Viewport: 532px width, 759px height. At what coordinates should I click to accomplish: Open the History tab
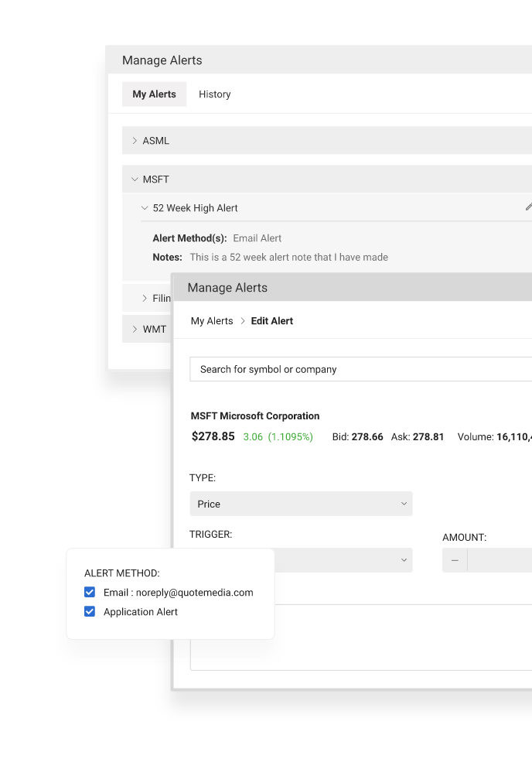(214, 94)
